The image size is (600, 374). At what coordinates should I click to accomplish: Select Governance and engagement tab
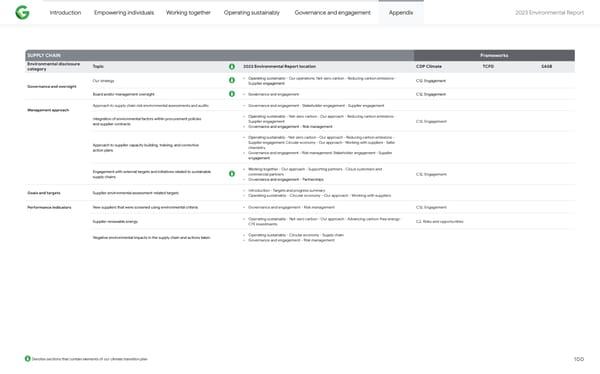click(x=333, y=13)
